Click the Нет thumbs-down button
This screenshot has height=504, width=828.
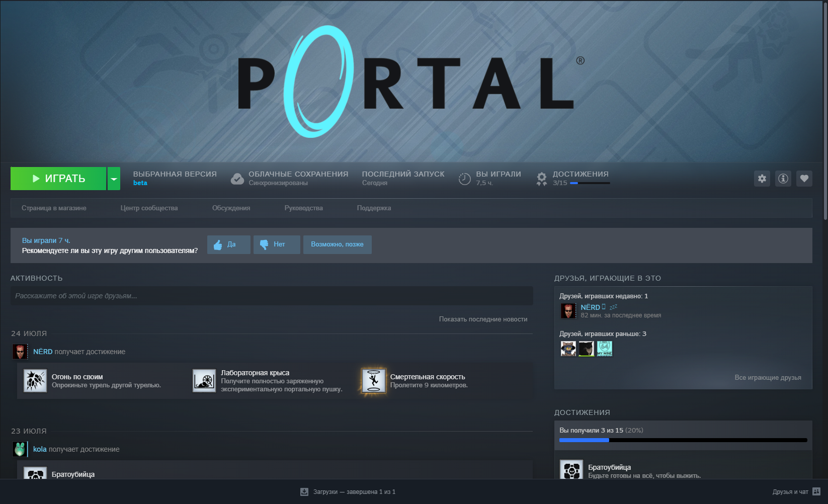(277, 244)
